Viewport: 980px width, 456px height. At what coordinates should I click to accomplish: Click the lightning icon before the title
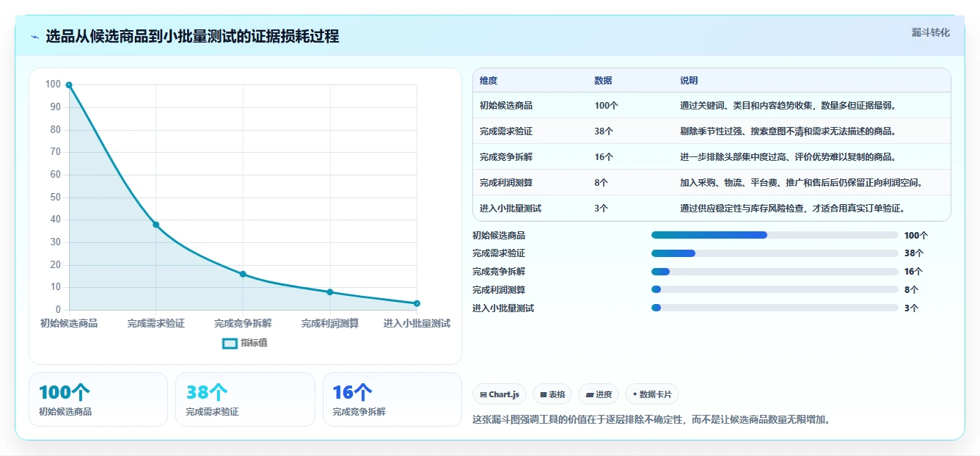tap(35, 37)
